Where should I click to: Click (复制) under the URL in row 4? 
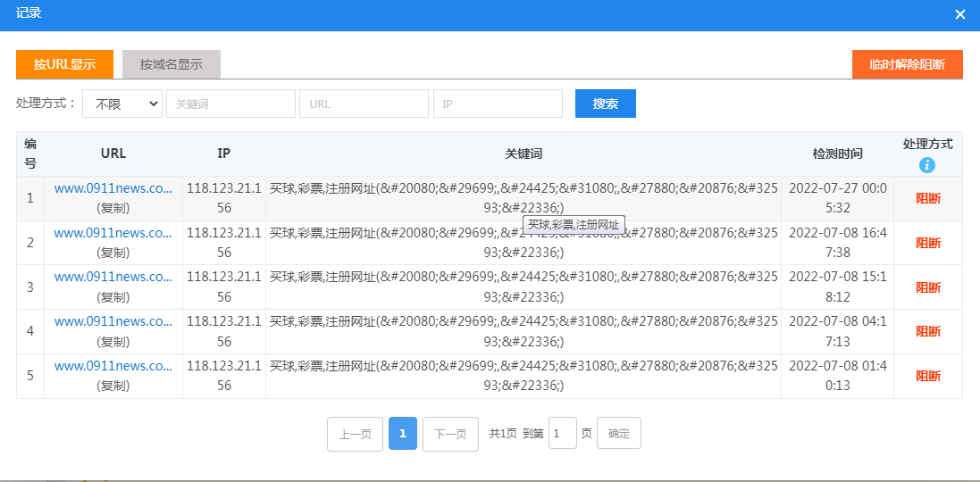[113, 341]
